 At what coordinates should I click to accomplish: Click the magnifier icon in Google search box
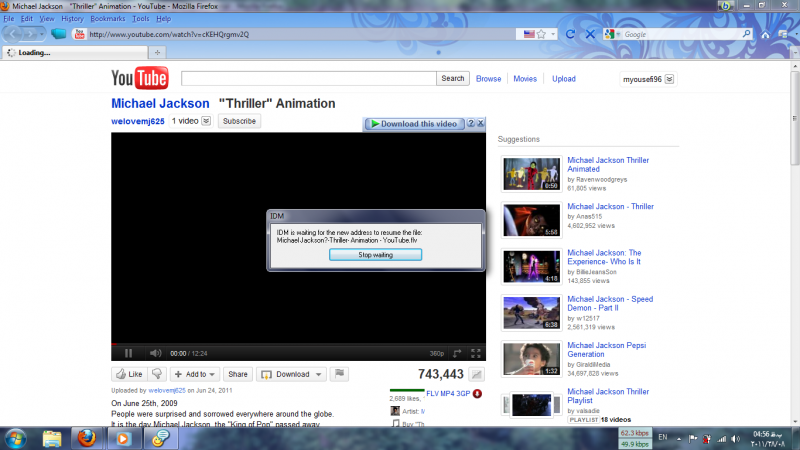click(746, 34)
